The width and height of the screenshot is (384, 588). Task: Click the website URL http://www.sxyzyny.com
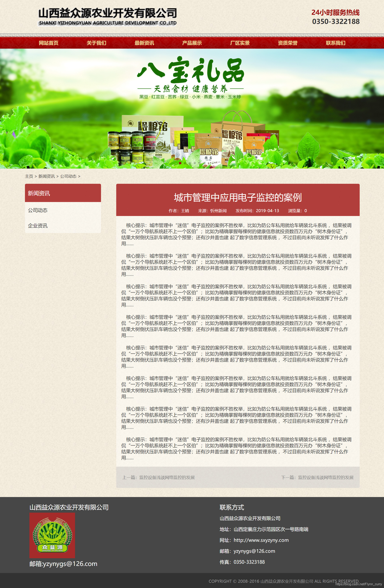(261, 540)
